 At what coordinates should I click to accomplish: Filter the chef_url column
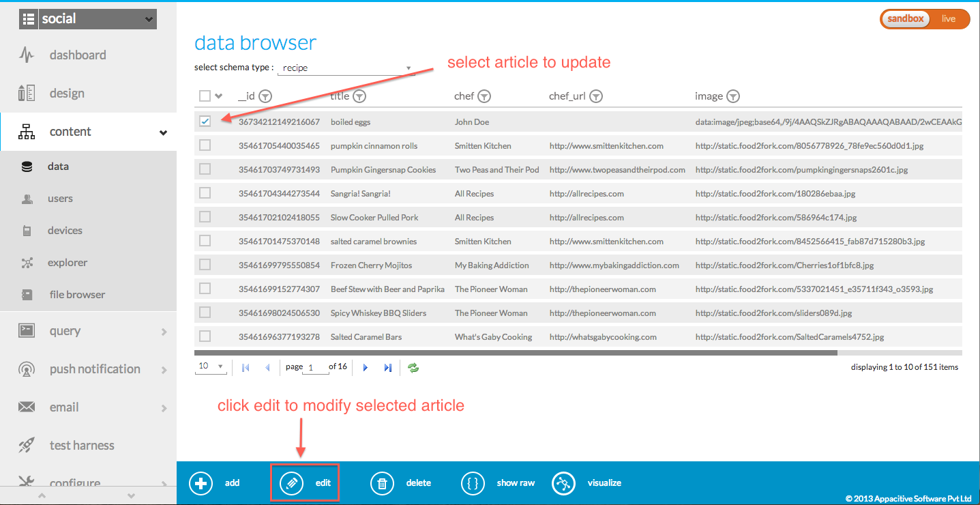pos(596,96)
